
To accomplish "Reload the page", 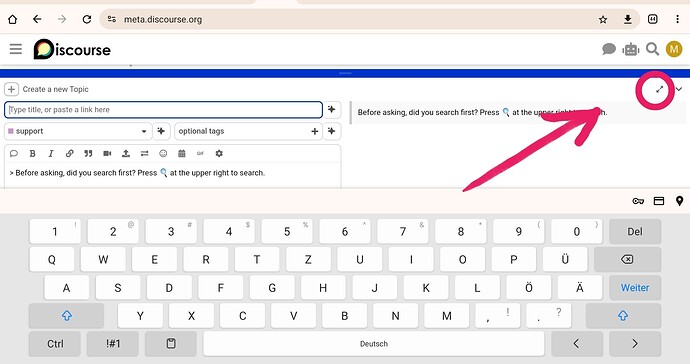I will (87, 19).
